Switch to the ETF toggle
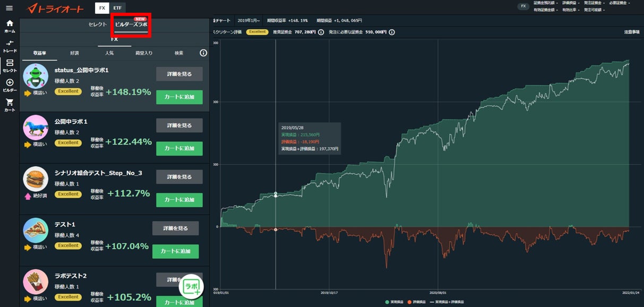The image size is (644, 307). click(x=118, y=8)
